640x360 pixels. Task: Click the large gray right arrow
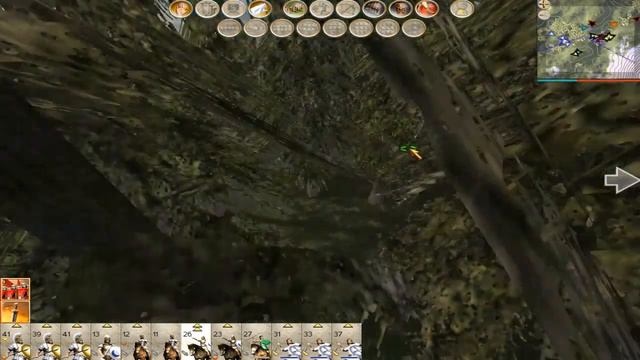point(621,180)
